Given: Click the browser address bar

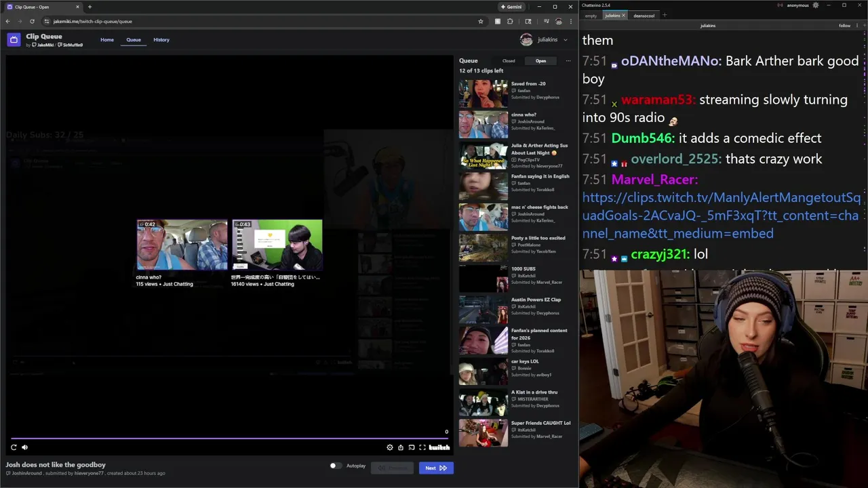Looking at the screenshot, I should 263,21.
